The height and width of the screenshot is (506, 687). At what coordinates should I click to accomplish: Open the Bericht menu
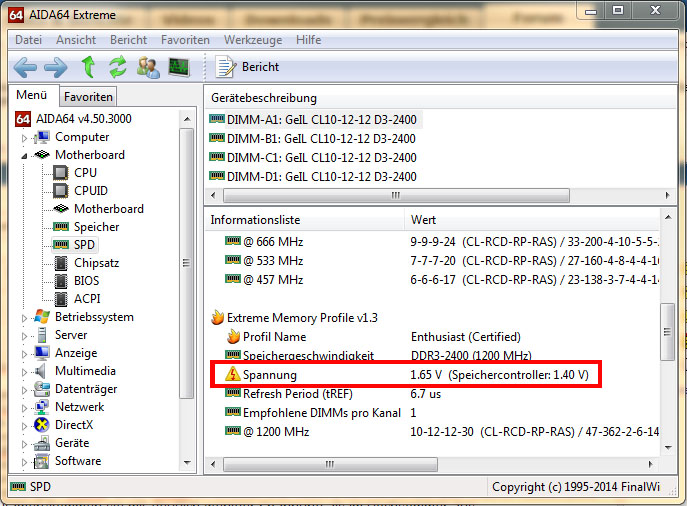coord(128,40)
